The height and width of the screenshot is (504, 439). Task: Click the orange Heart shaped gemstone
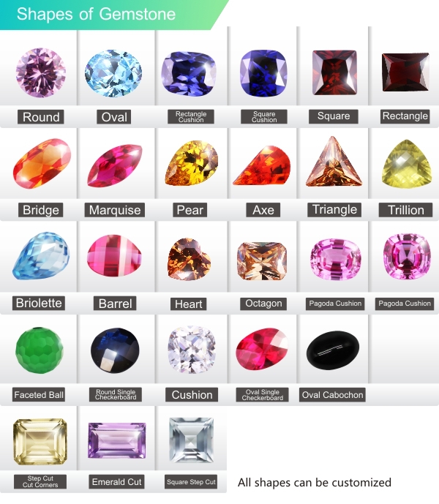(x=189, y=259)
